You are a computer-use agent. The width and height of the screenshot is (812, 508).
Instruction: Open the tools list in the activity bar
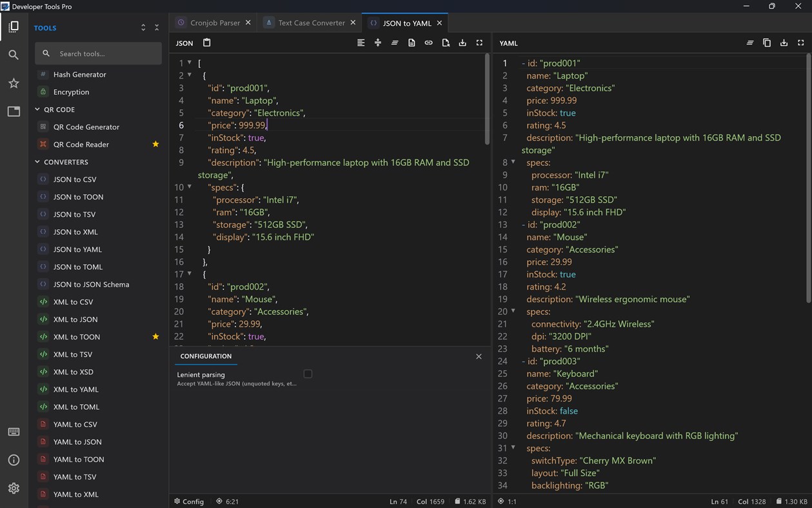point(14,27)
